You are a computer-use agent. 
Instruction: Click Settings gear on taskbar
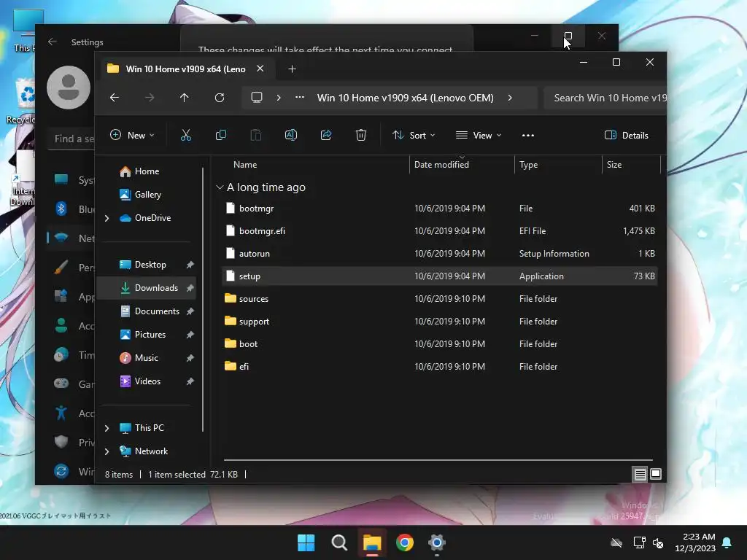pyautogui.click(x=437, y=542)
